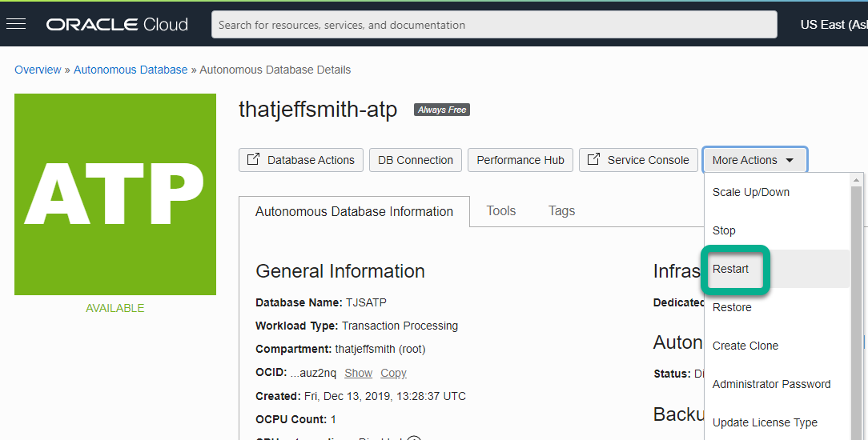Select Create Clone menu entry

tap(745, 346)
